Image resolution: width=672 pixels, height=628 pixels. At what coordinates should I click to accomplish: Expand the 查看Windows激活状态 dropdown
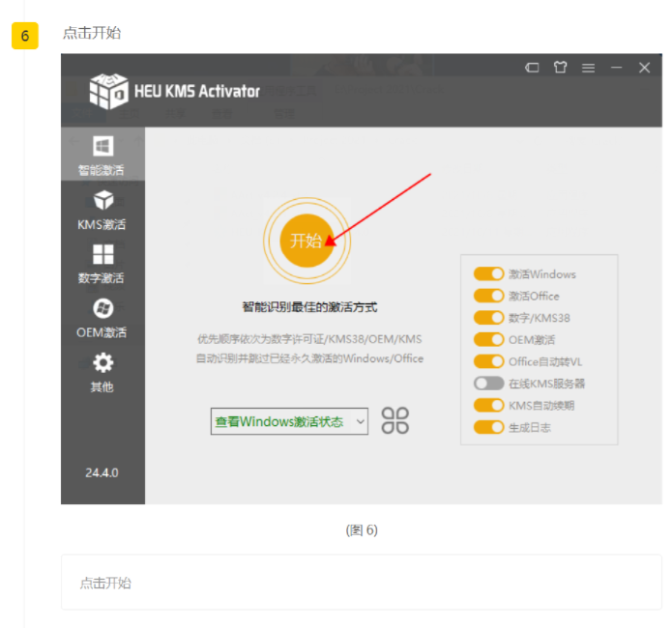click(x=289, y=421)
